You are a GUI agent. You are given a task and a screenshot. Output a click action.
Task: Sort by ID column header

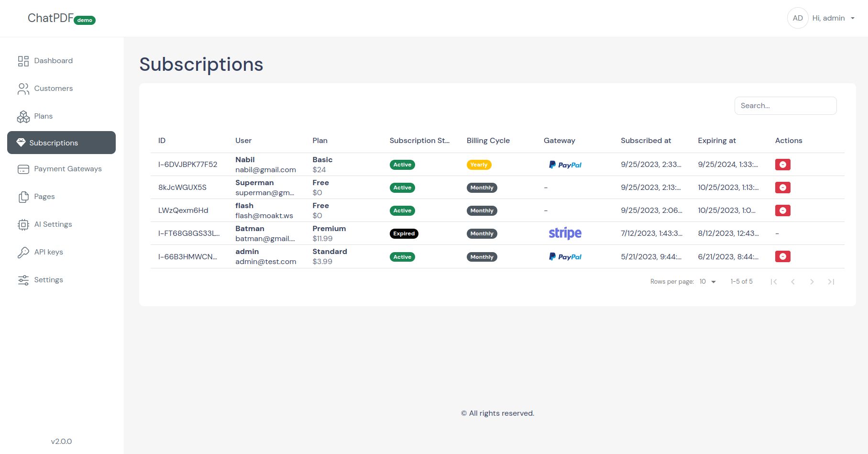[162, 141]
